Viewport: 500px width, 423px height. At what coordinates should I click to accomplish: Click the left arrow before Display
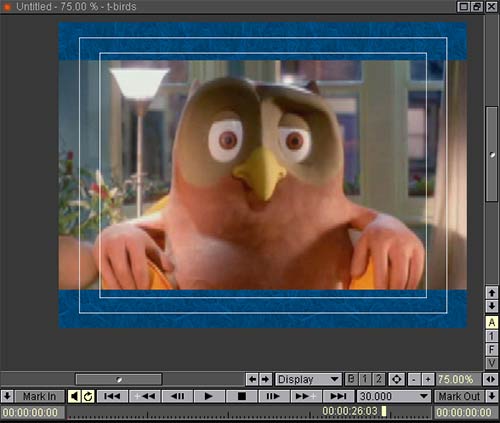(252, 379)
